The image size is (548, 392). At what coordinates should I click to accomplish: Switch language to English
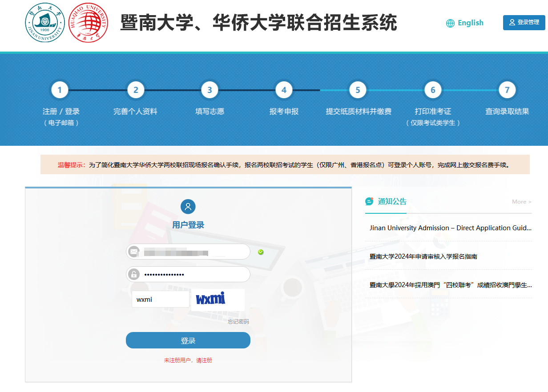click(x=470, y=23)
